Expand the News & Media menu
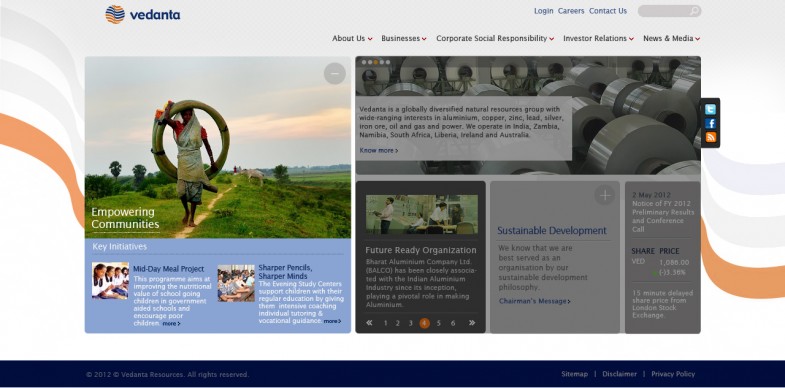Screen dimensions: 785x388 671,39
